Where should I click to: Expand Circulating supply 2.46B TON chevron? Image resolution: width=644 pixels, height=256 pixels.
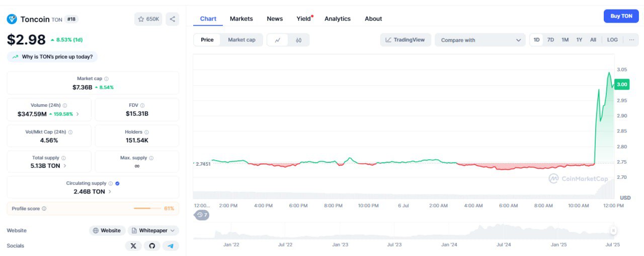(110, 191)
